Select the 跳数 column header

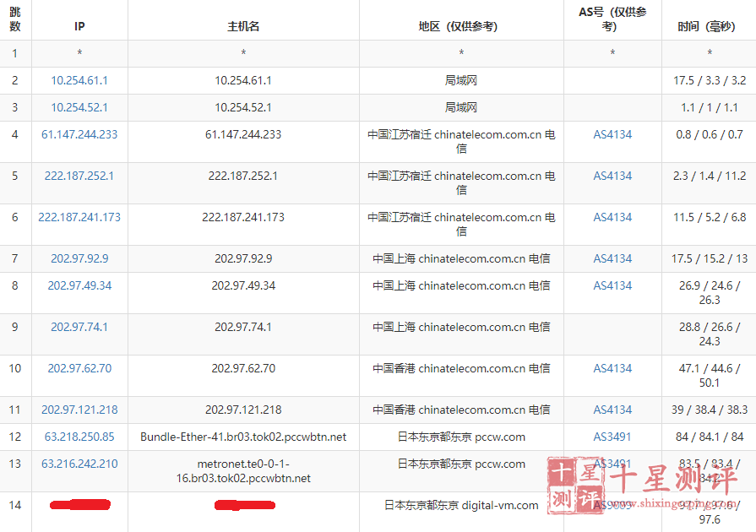[x=15, y=19]
